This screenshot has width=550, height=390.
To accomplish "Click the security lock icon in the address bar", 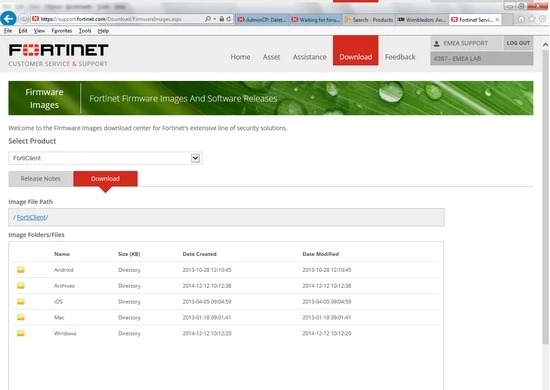I will (222, 19).
